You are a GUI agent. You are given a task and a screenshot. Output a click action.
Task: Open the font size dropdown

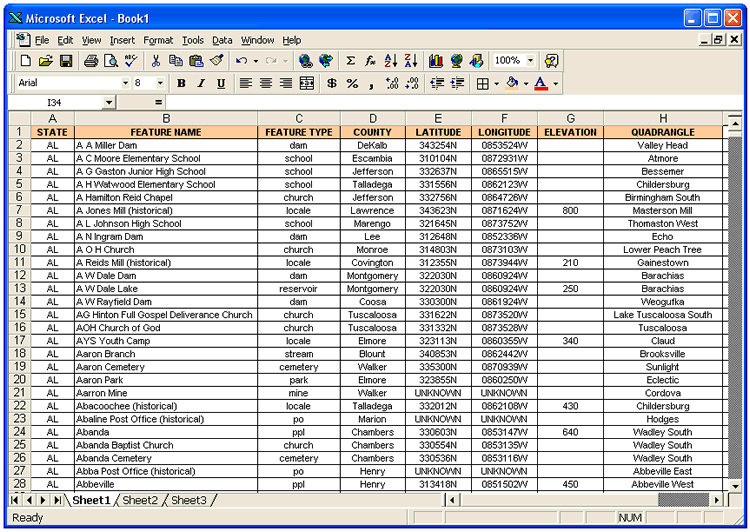[160, 83]
